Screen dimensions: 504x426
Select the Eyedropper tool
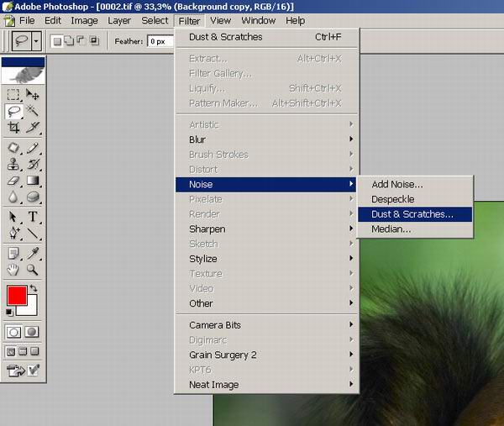[33, 254]
